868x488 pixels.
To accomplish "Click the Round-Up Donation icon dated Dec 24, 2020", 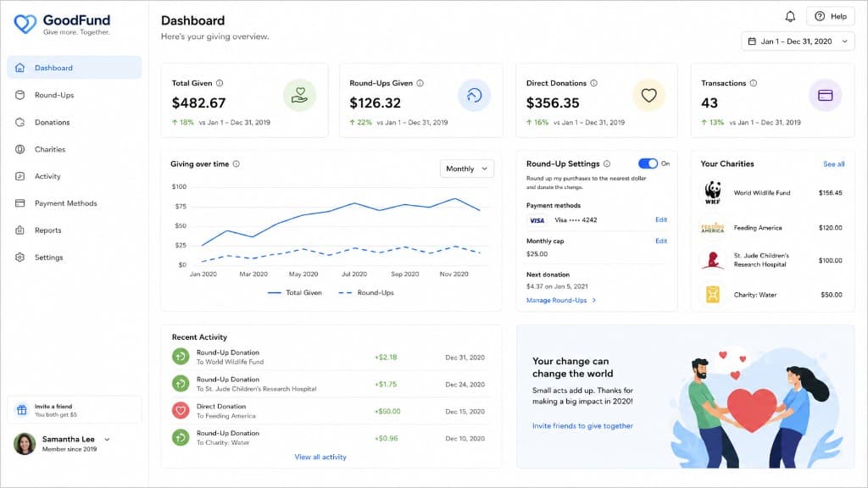I will [181, 384].
